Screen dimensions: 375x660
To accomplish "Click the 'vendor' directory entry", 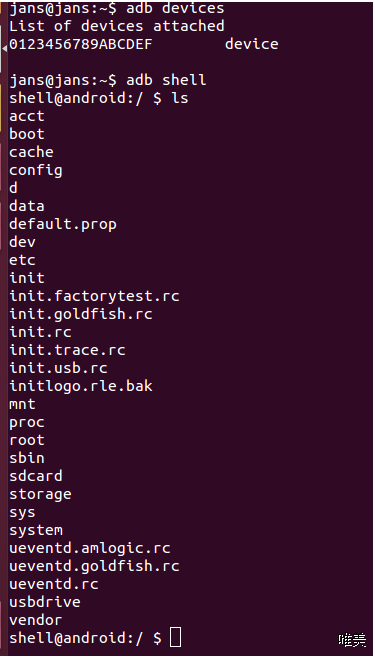I will pos(36,620).
